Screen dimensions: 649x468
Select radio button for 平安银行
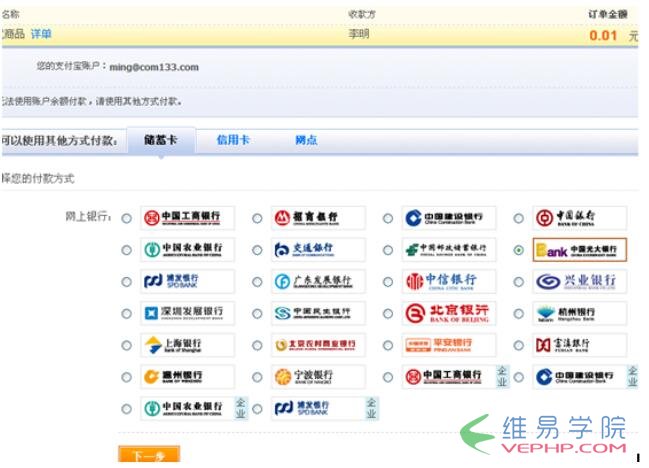(x=388, y=346)
